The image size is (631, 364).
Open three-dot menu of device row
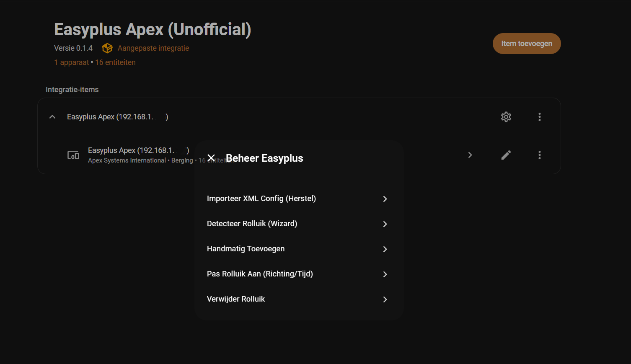(x=539, y=155)
